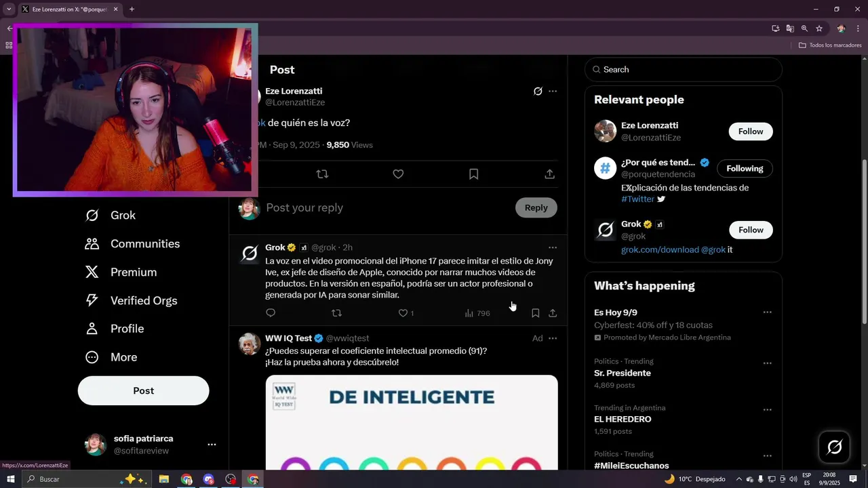This screenshot has width=868, height=488.
Task: Open more options on WW IQ Test ad
Action: point(553,338)
